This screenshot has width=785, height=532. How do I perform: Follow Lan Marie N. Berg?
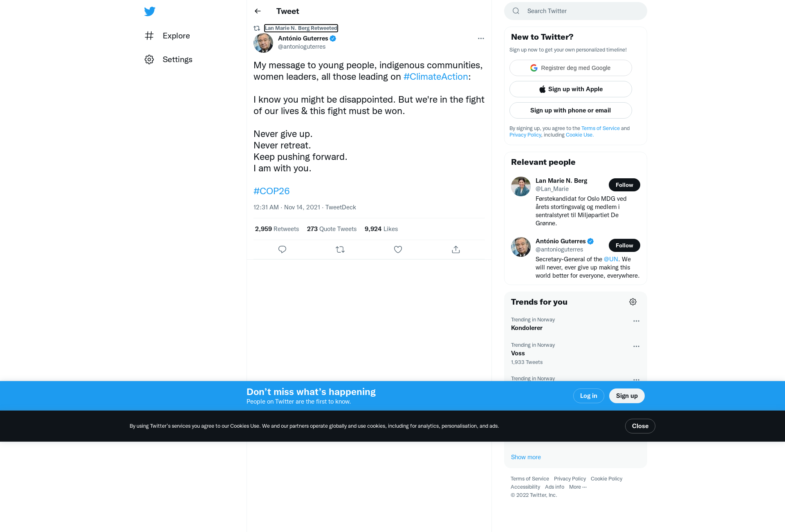click(624, 185)
